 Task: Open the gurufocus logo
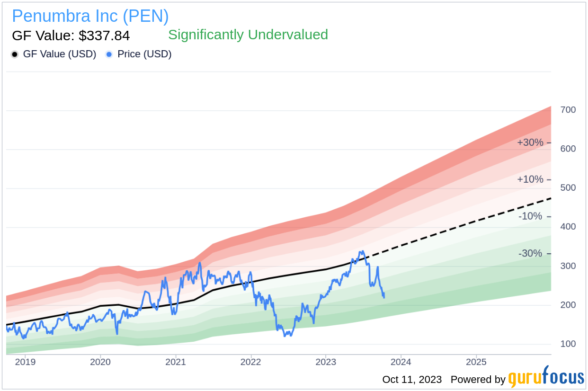click(x=546, y=377)
